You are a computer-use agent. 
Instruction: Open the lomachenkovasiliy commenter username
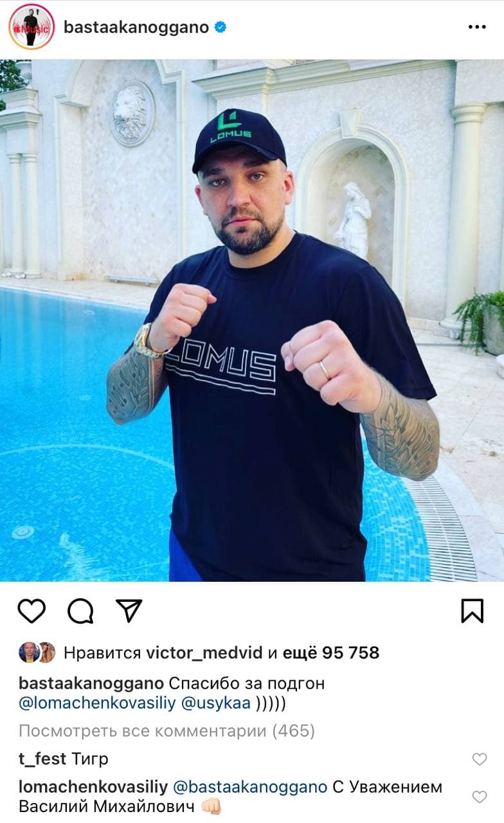coord(93,788)
